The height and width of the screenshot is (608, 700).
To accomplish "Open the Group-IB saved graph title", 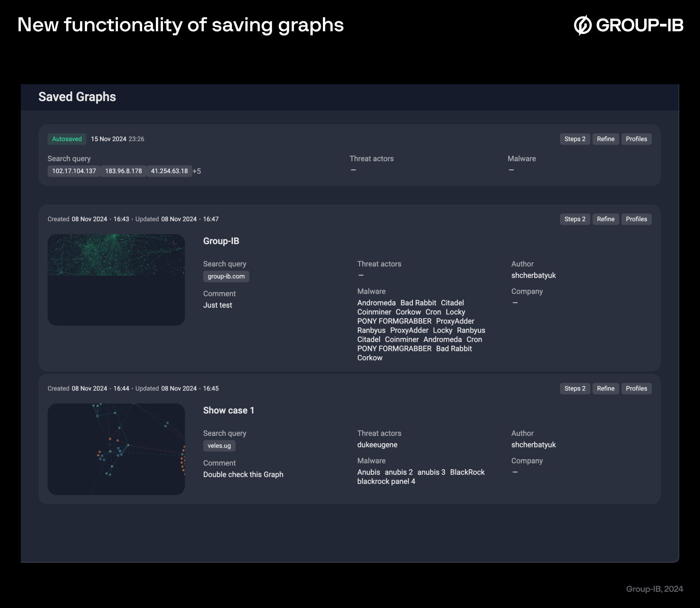I will coord(221,241).
